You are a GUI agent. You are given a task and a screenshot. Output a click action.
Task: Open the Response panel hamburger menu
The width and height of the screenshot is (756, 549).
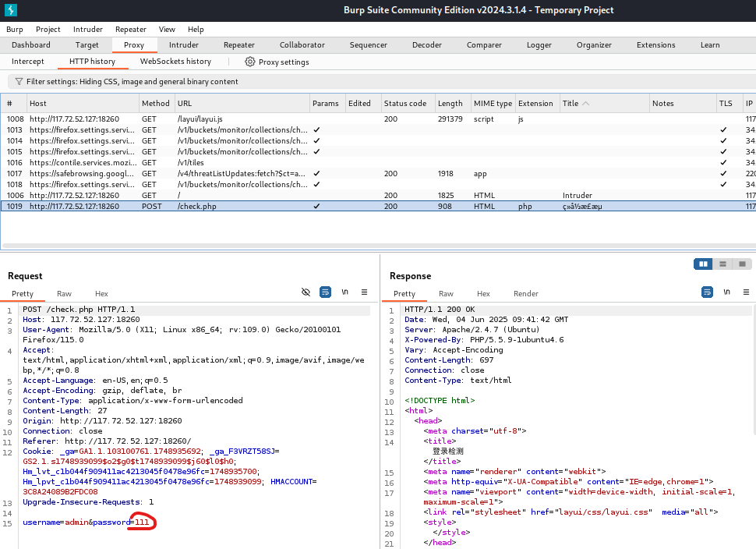(746, 292)
